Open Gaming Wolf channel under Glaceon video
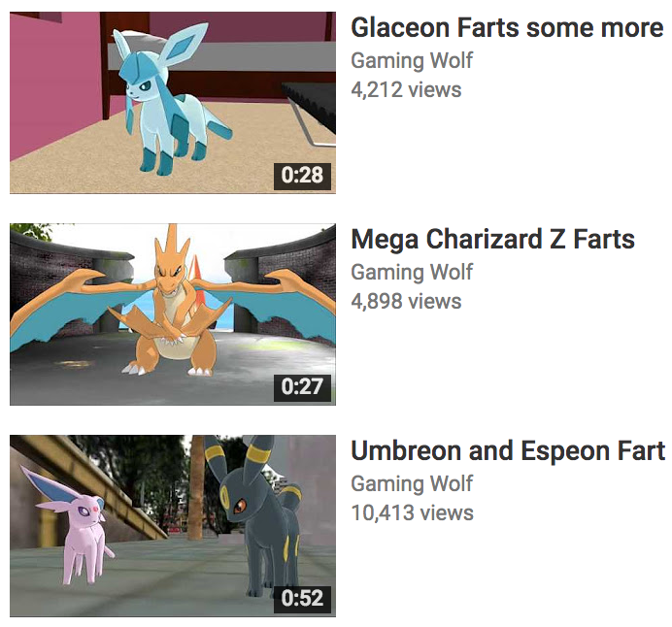 [x=412, y=60]
